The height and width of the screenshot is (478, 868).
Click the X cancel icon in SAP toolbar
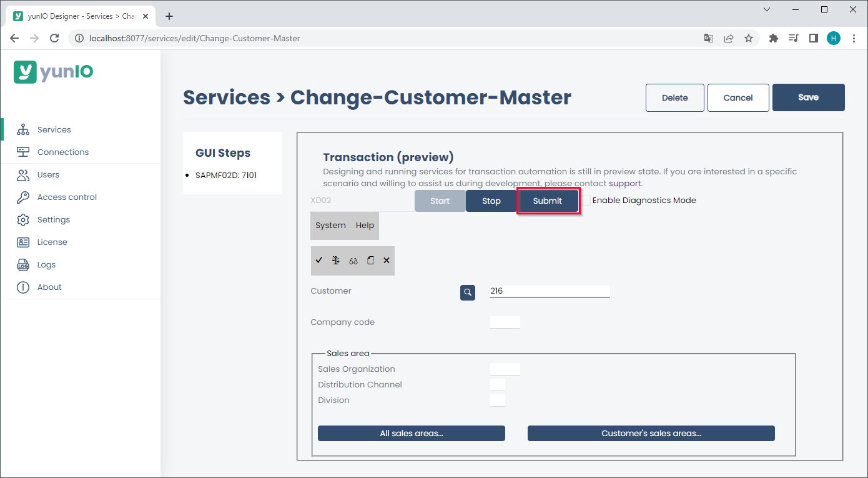[x=387, y=261]
